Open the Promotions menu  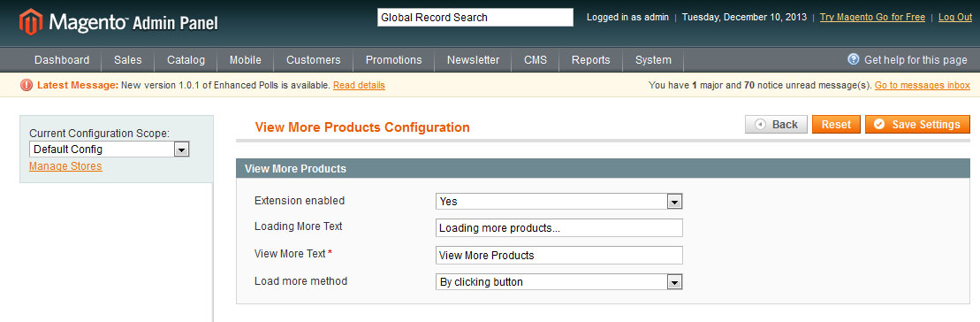coord(394,60)
